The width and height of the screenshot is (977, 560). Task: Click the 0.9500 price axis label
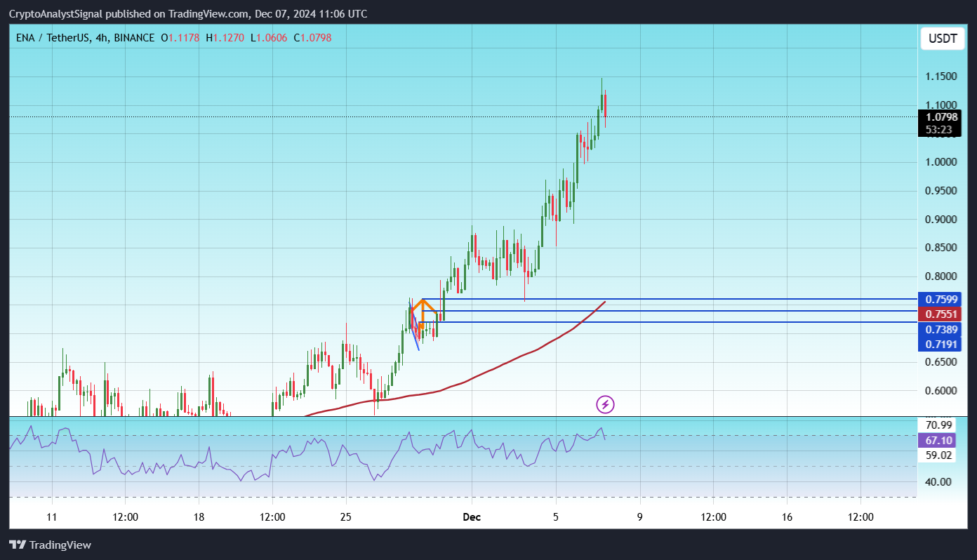941,190
